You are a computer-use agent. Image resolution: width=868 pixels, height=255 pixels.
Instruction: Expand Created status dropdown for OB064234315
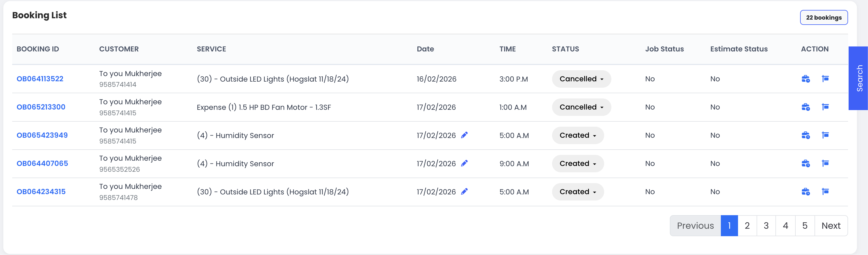click(578, 192)
